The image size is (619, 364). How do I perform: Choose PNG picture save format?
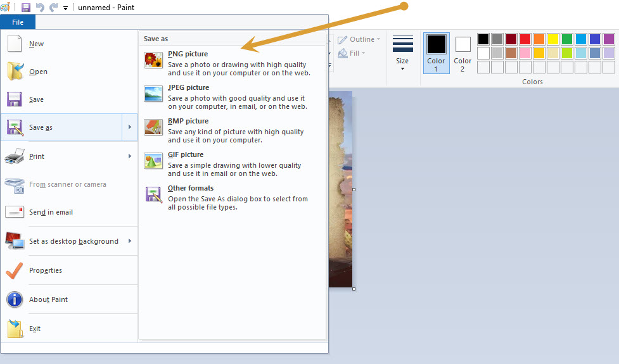pos(233,63)
